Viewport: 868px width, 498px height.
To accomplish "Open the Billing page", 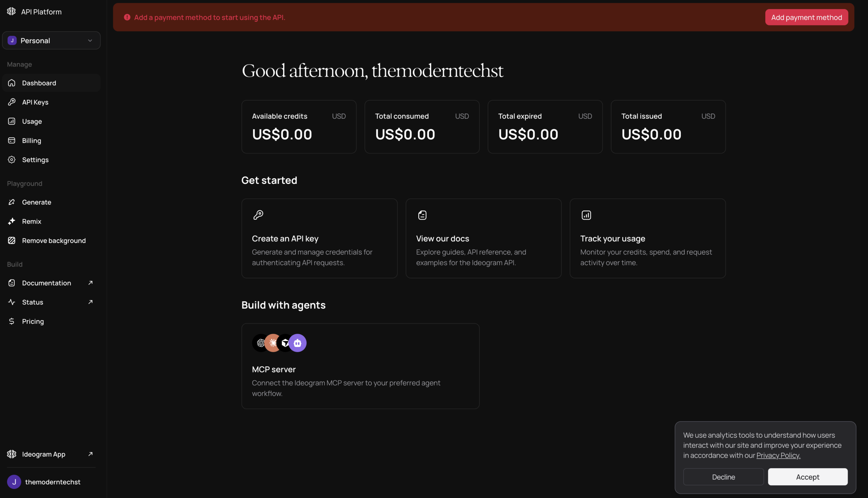I will tap(51, 140).
